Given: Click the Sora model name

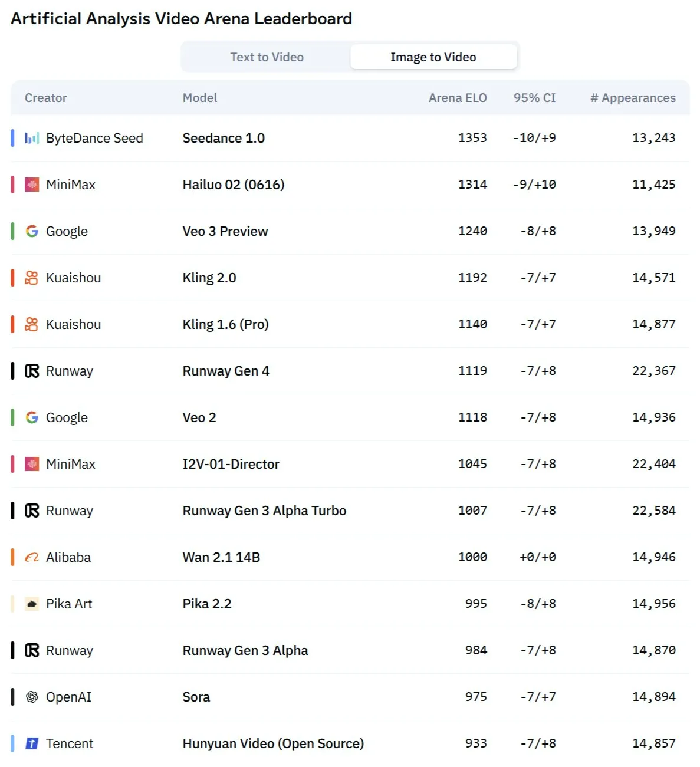Looking at the screenshot, I should (x=196, y=697).
